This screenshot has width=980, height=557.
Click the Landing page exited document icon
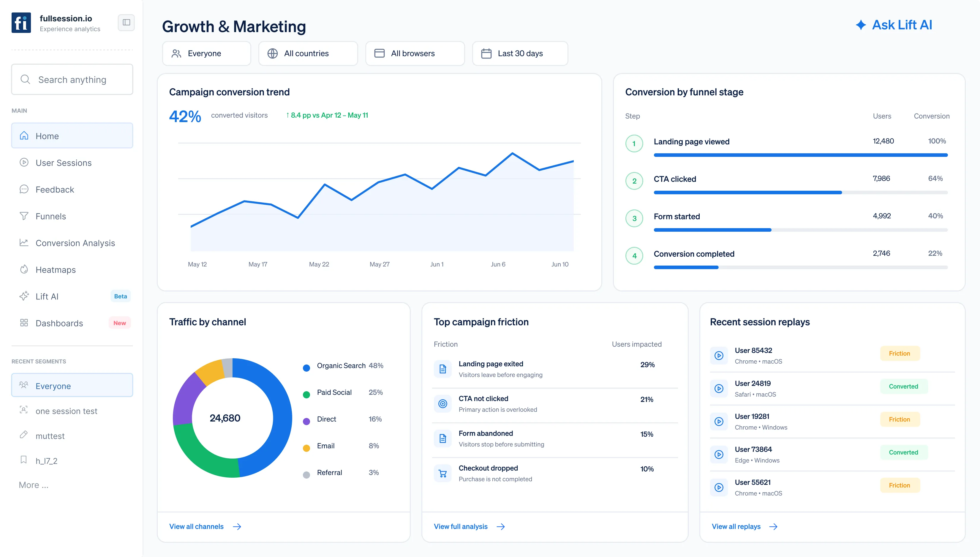pyautogui.click(x=442, y=369)
